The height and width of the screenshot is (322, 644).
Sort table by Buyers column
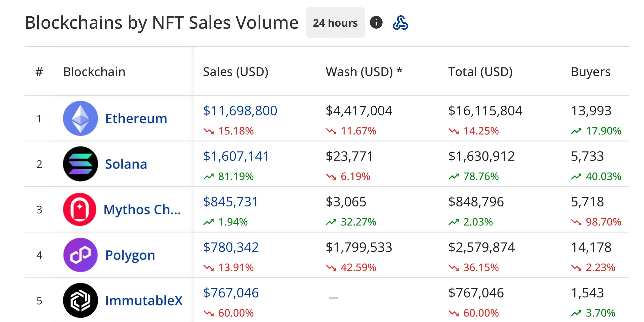[x=590, y=72]
